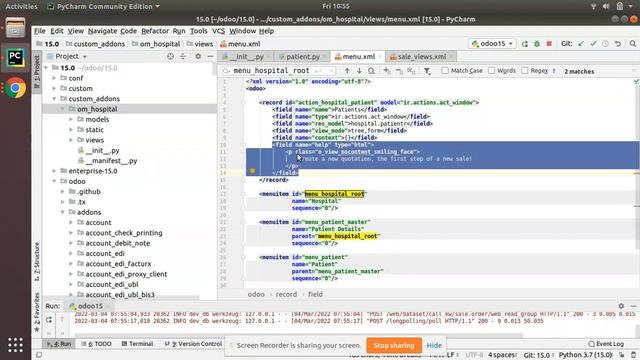Stop sharing the screen

point(394,345)
